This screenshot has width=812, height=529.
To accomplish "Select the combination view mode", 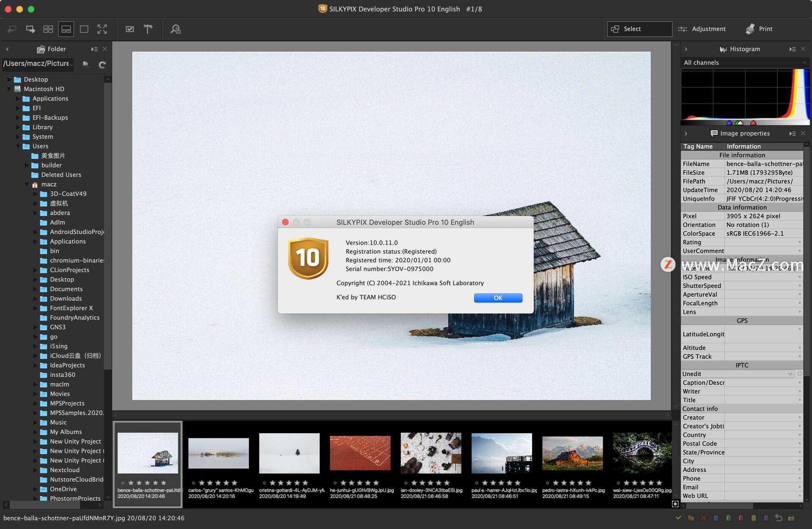I will (x=66, y=29).
